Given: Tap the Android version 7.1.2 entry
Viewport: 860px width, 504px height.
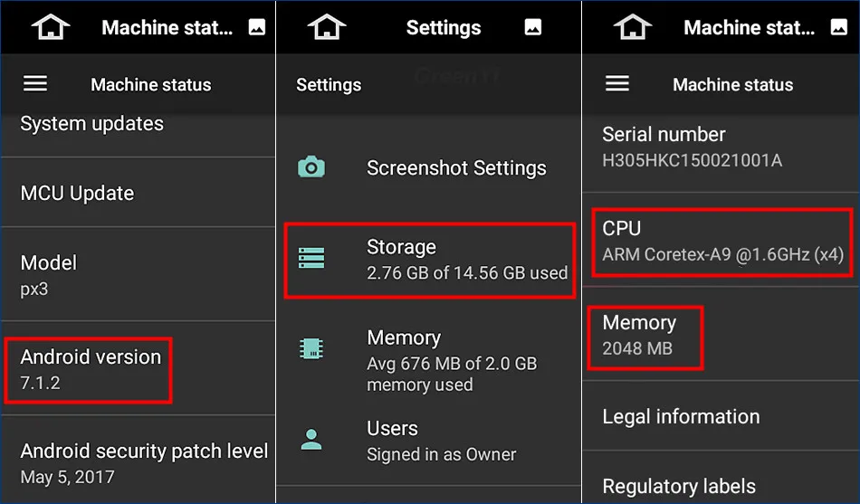Looking at the screenshot, I should [139, 368].
